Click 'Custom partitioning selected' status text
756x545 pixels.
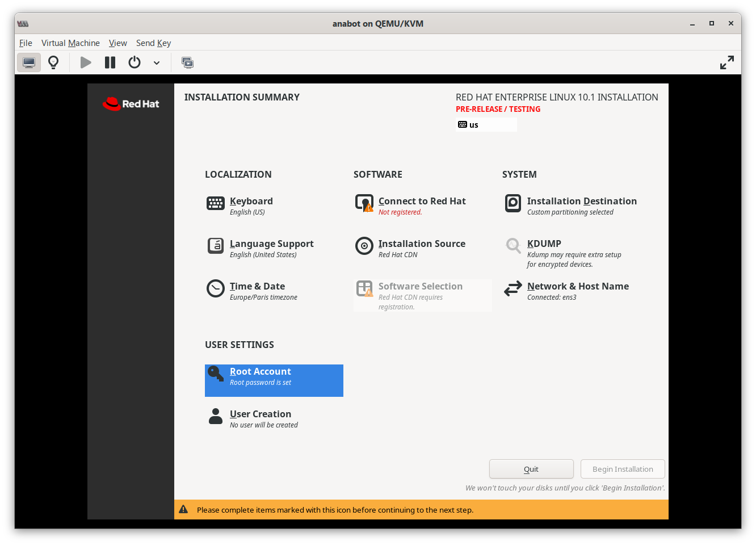click(570, 212)
